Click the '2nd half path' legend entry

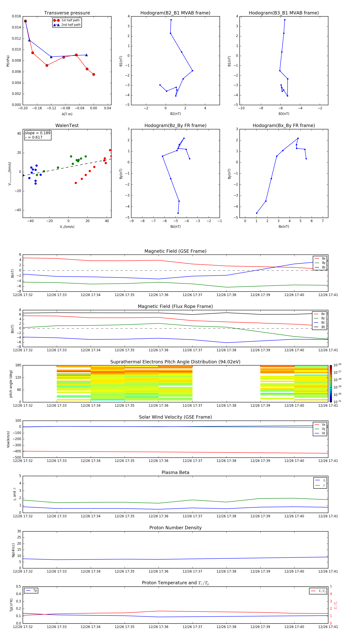coord(67,25)
